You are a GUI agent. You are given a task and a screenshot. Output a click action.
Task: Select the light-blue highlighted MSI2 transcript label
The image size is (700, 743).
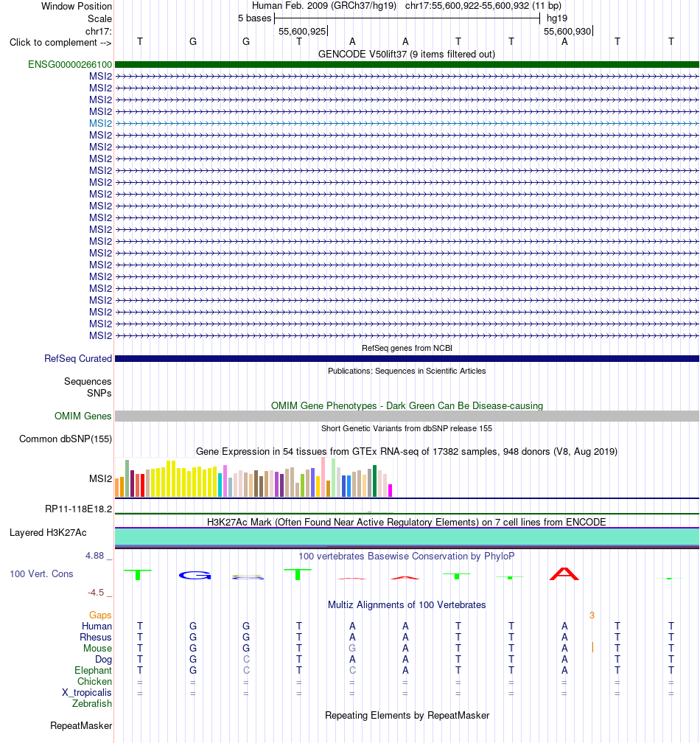click(x=100, y=123)
